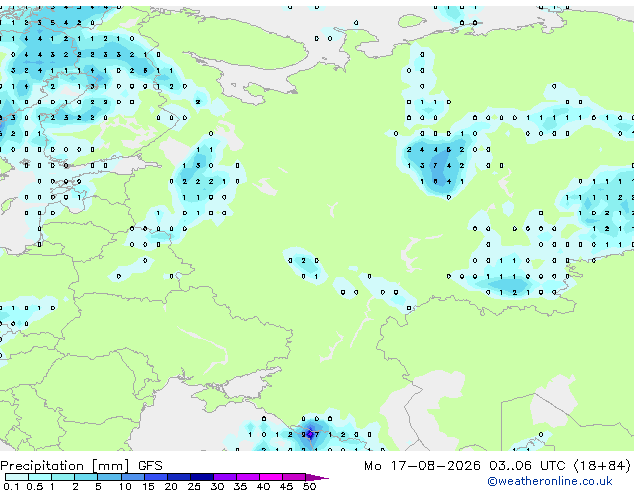Select the palest 0.1–0.5 mm legend swatch
Image resolution: width=634 pixels, height=490 pixels.
click(x=17, y=477)
